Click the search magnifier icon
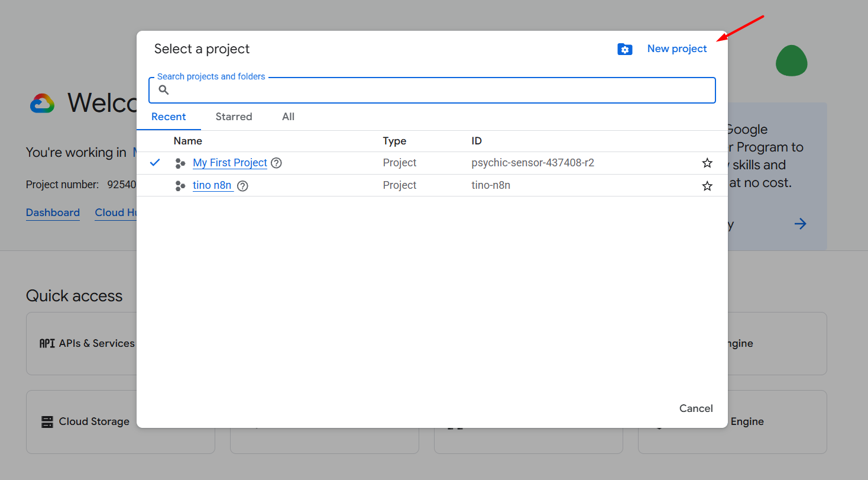Image resolution: width=868 pixels, height=480 pixels. [x=164, y=90]
